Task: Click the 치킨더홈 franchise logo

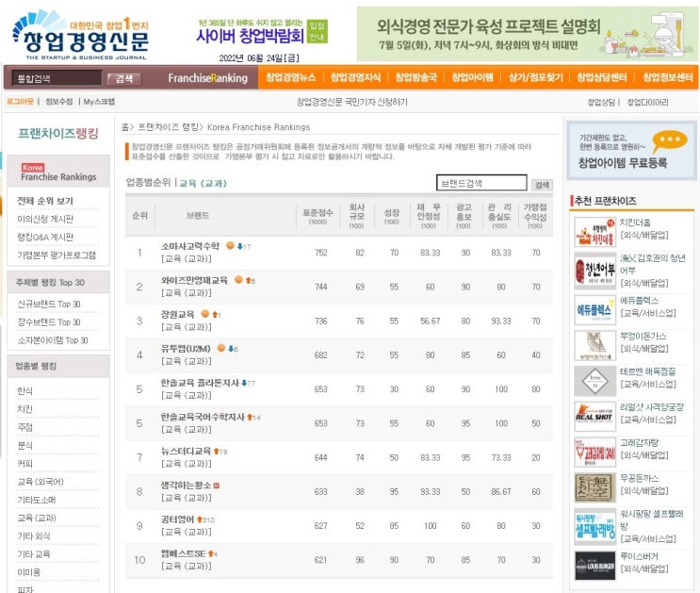Action: pyautogui.click(x=594, y=232)
